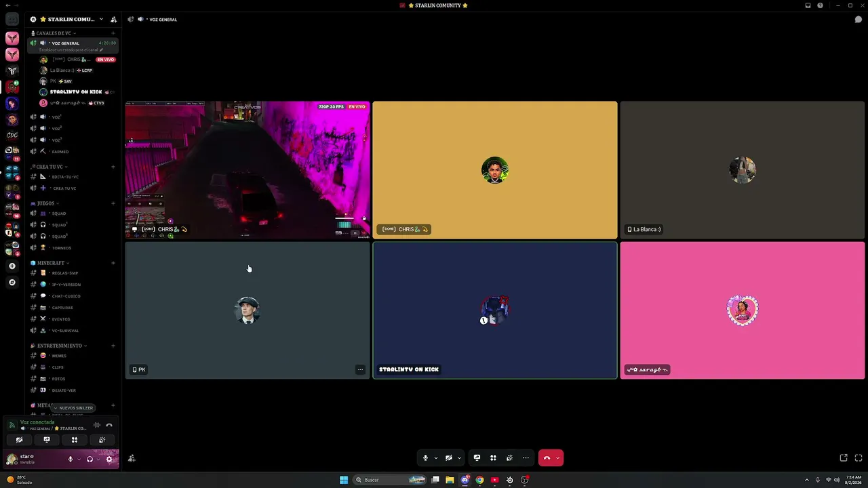Click EN VIVO badge beside CHRIS
This screenshot has width=868, height=488.
[106, 60]
